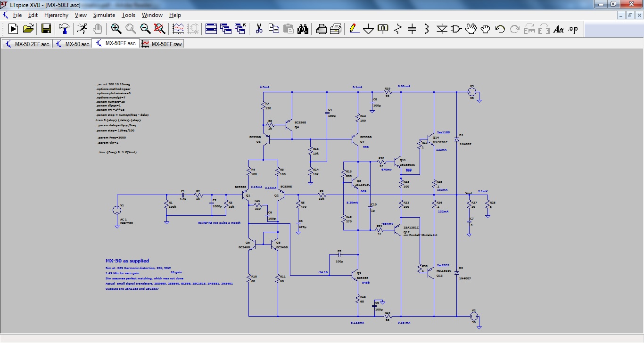This screenshot has height=343, width=644.
Task: Open the MX-50EF.raw waveform tab
Action: pos(162,44)
